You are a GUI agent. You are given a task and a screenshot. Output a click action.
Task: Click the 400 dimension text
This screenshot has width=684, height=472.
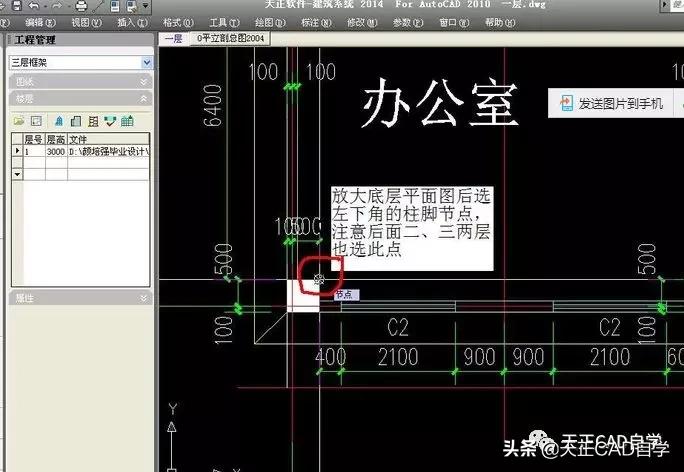tap(331, 357)
